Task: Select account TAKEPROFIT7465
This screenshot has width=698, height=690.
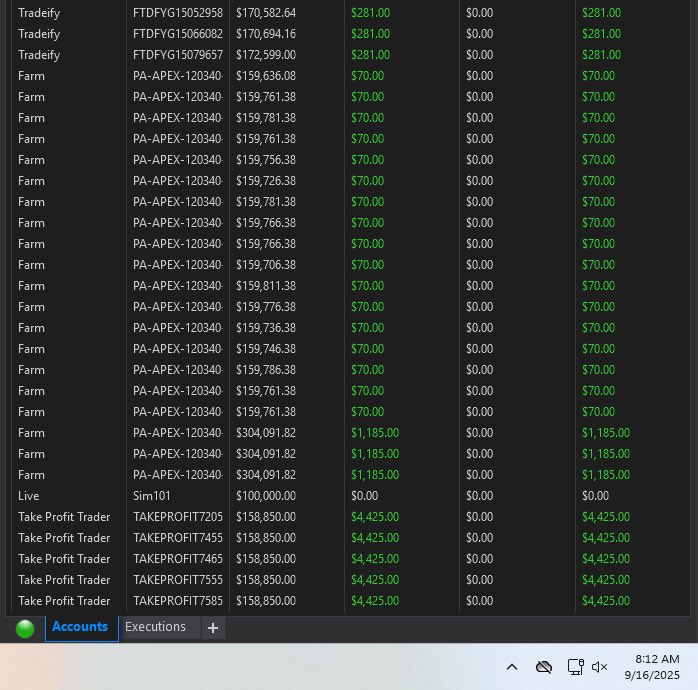Action: [x=178, y=559]
